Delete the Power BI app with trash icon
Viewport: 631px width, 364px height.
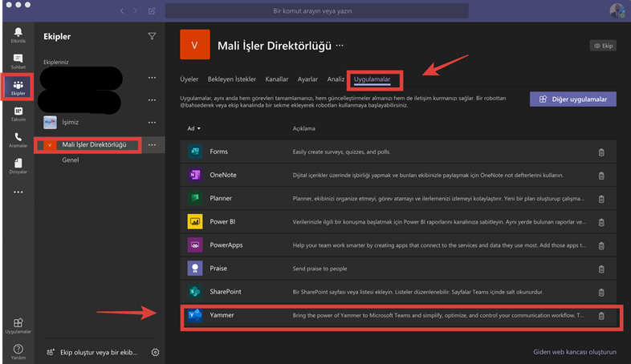[601, 222]
